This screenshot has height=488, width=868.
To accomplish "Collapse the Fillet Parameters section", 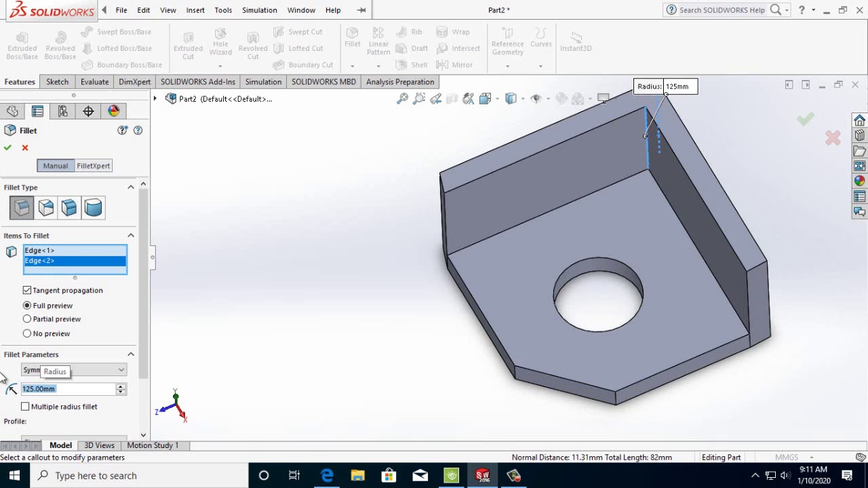I will [x=131, y=354].
